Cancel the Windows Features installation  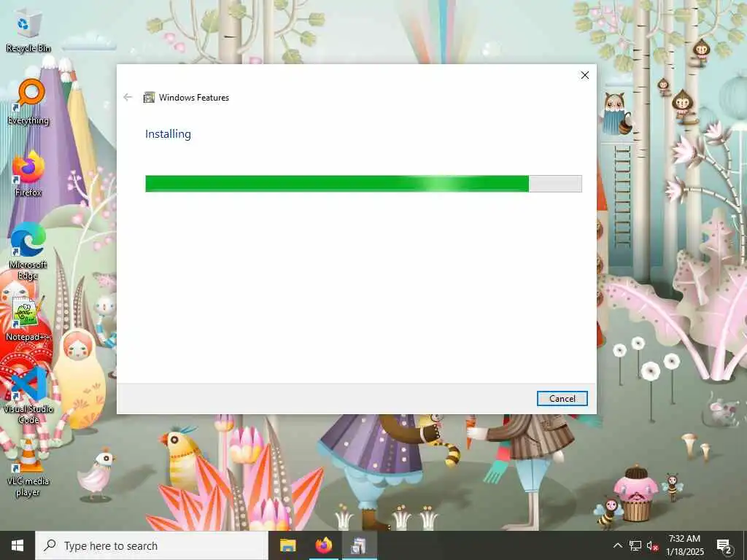coord(562,399)
